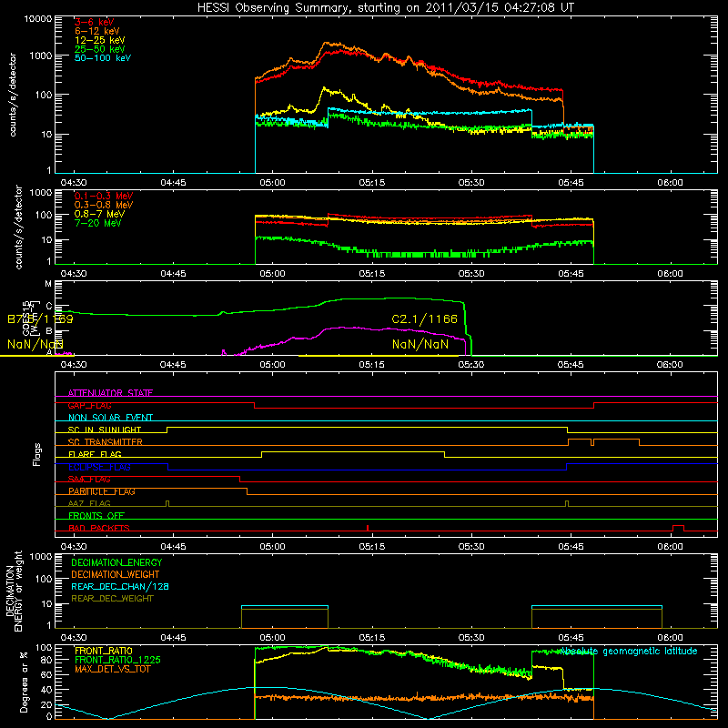Click the AA7_FLAG pulse near 04:44

tap(167, 504)
